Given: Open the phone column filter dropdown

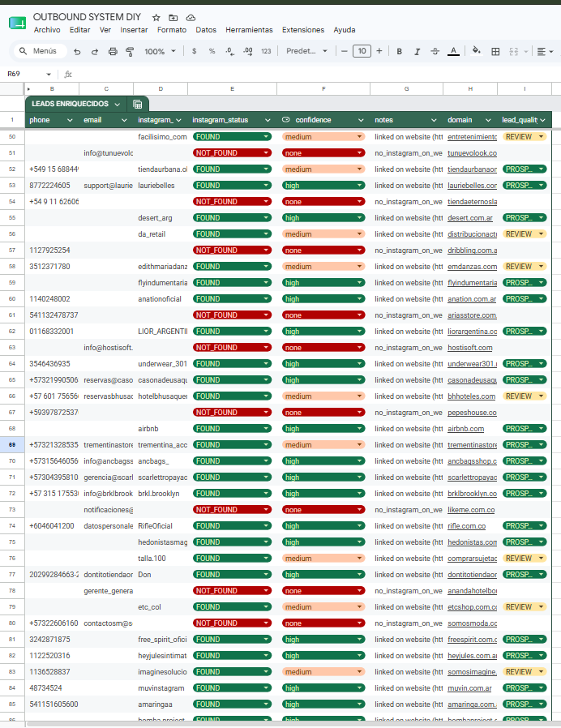Looking at the screenshot, I should point(70,120).
